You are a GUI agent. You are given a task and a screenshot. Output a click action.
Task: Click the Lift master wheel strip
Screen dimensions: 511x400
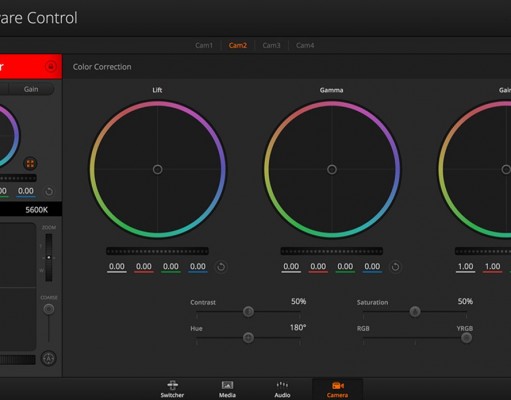tap(157, 251)
